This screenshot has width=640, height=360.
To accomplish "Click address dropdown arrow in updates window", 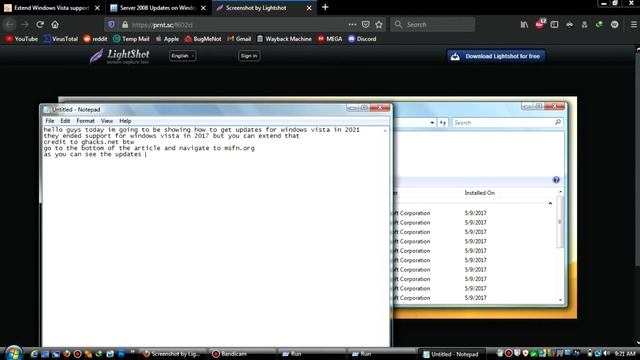I will (432, 122).
